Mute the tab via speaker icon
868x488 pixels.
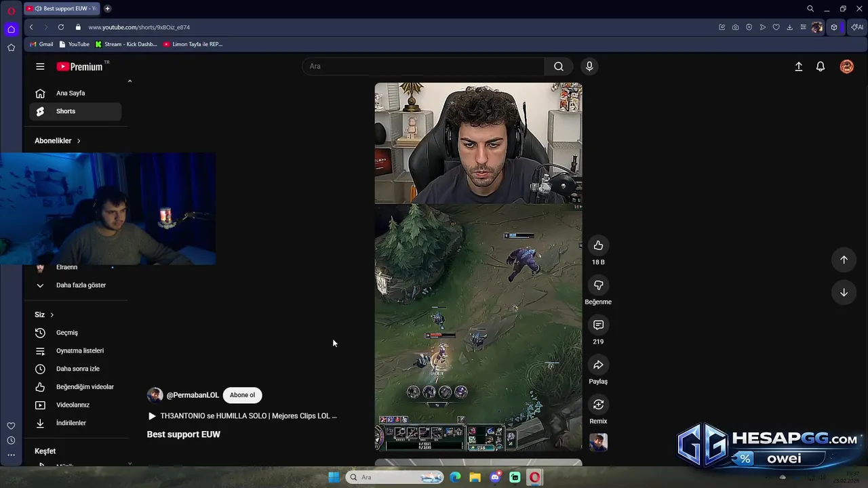(38, 9)
